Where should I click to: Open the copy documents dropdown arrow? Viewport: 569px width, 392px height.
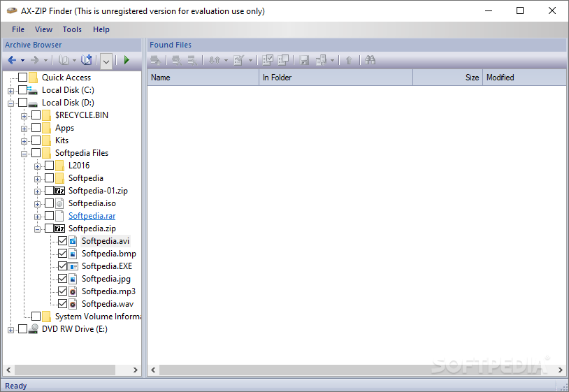[333, 60]
